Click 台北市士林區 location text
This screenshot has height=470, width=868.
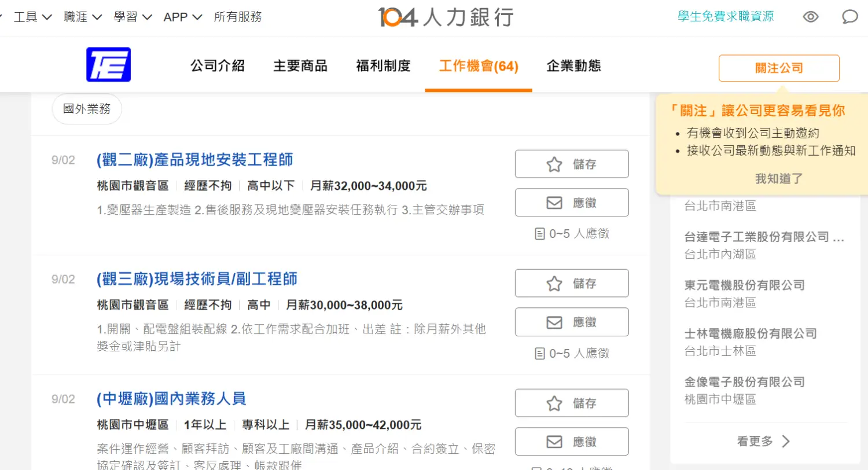720,351
